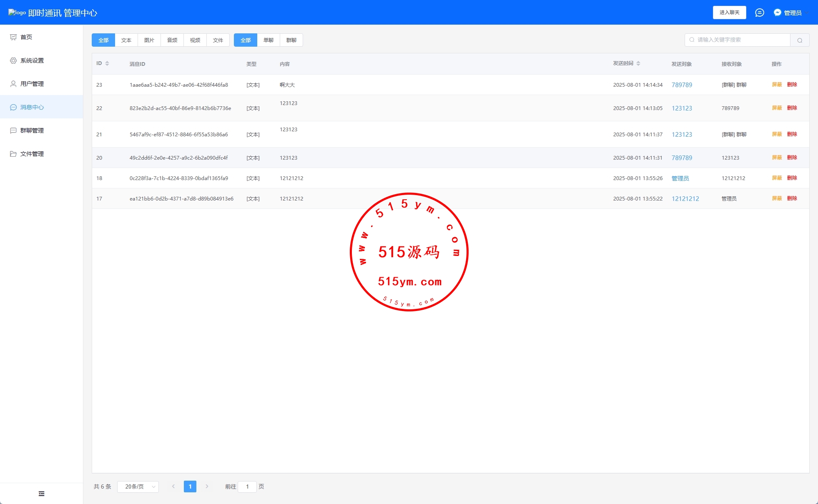The width and height of the screenshot is (818, 504).
Task: Sort table by ID column arrows
Action: click(107, 63)
